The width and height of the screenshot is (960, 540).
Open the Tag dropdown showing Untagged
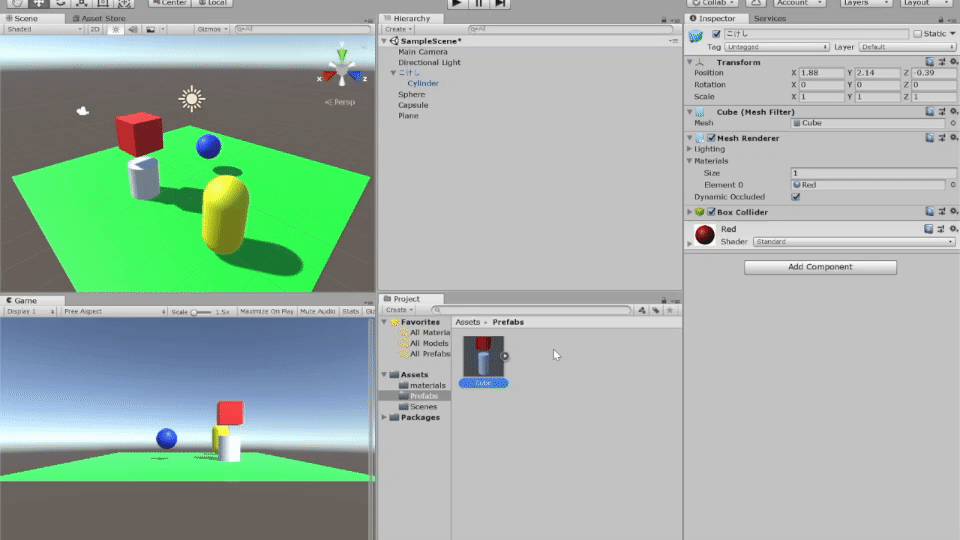click(x=778, y=47)
